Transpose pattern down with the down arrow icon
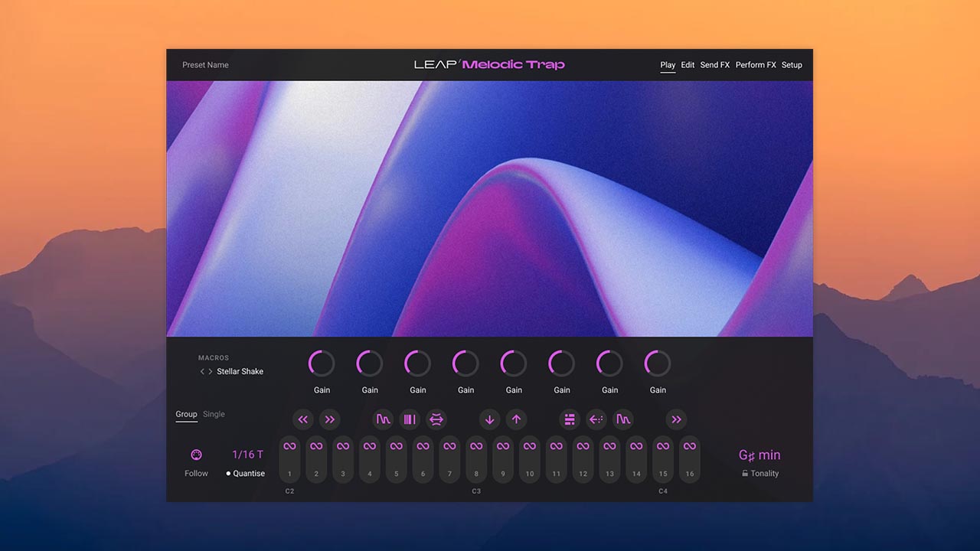980x551 pixels. (490, 419)
